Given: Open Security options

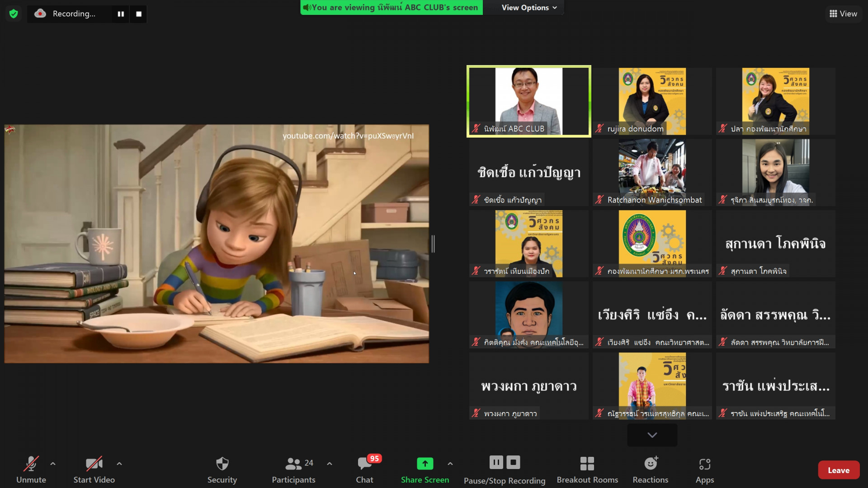Looking at the screenshot, I should [222, 470].
